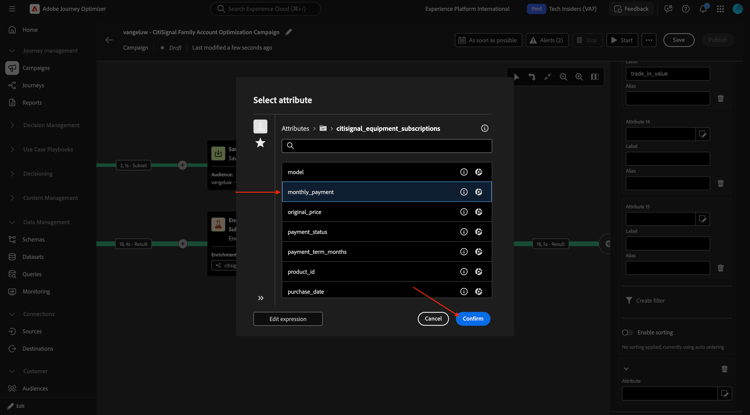Click the edit pencil beside campaign name
The height and width of the screenshot is (415, 750).
click(288, 33)
